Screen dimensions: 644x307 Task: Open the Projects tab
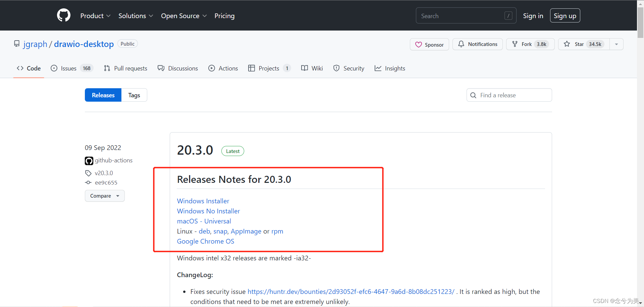(x=269, y=68)
